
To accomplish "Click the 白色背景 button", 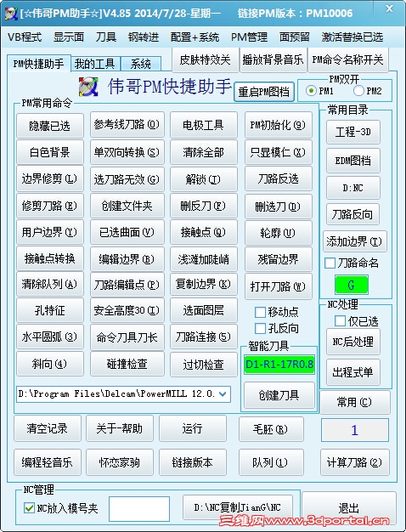I will pos(49,152).
